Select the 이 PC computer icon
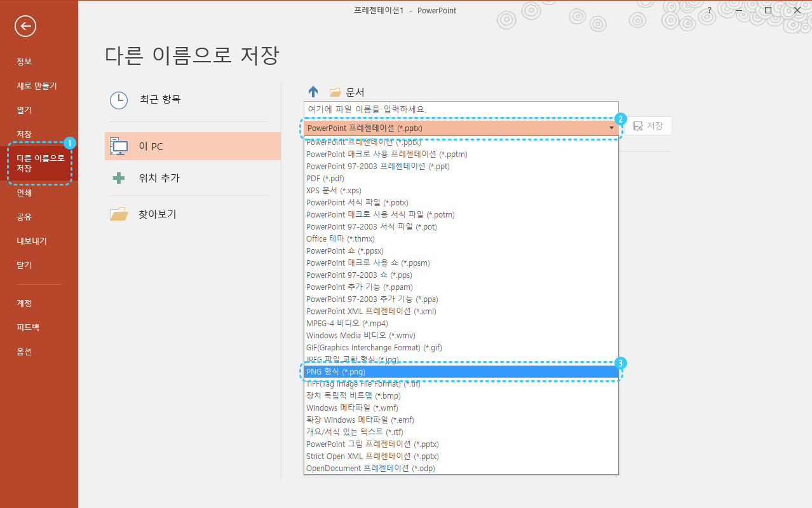The width and height of the screenshot is (812, 508). pyautogui.click(x=119, y=146)
